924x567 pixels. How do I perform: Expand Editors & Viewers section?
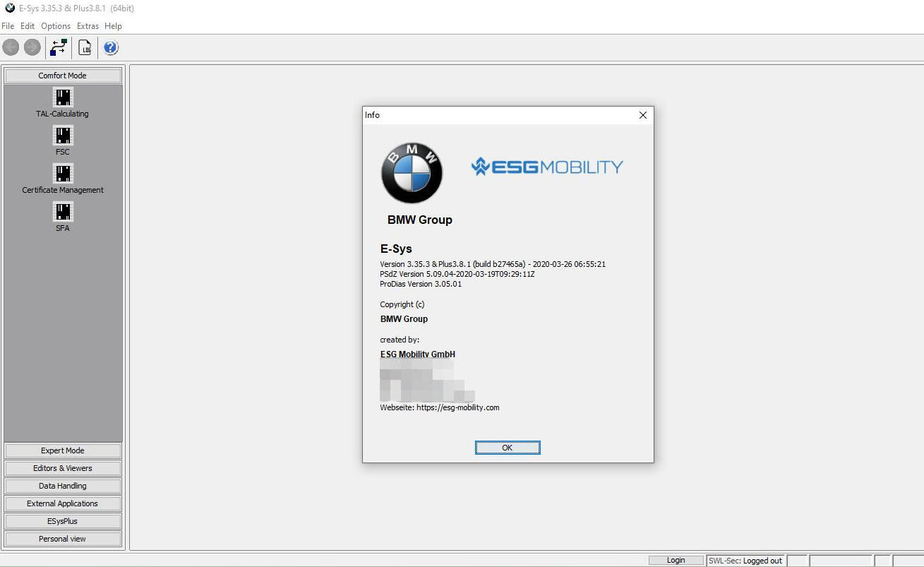pos(63,468)
